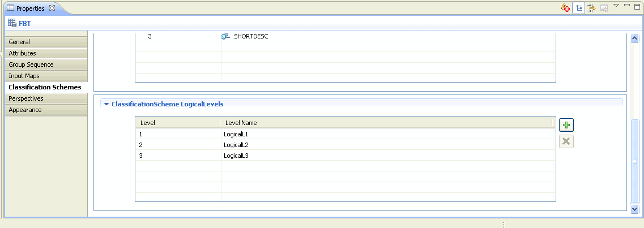The image size is (644, 228).
Task: Select the LogicalL2 level row
Action: click(345, 145)
